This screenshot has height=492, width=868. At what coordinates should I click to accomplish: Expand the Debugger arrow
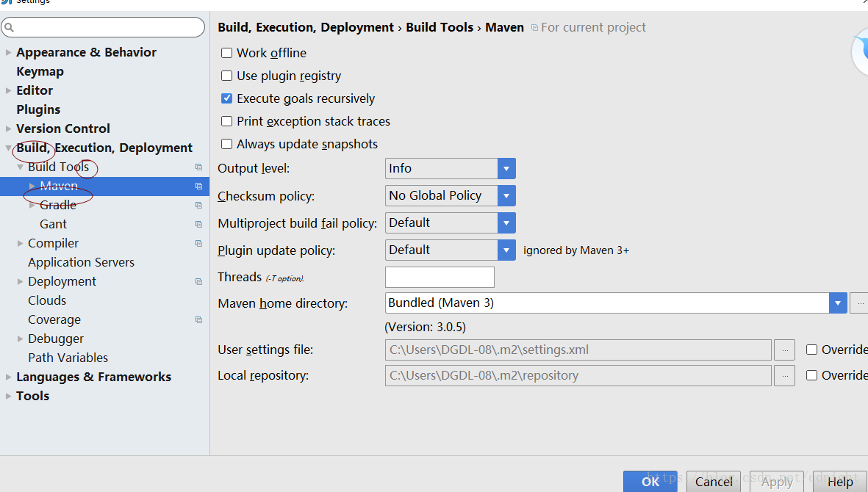20,339
